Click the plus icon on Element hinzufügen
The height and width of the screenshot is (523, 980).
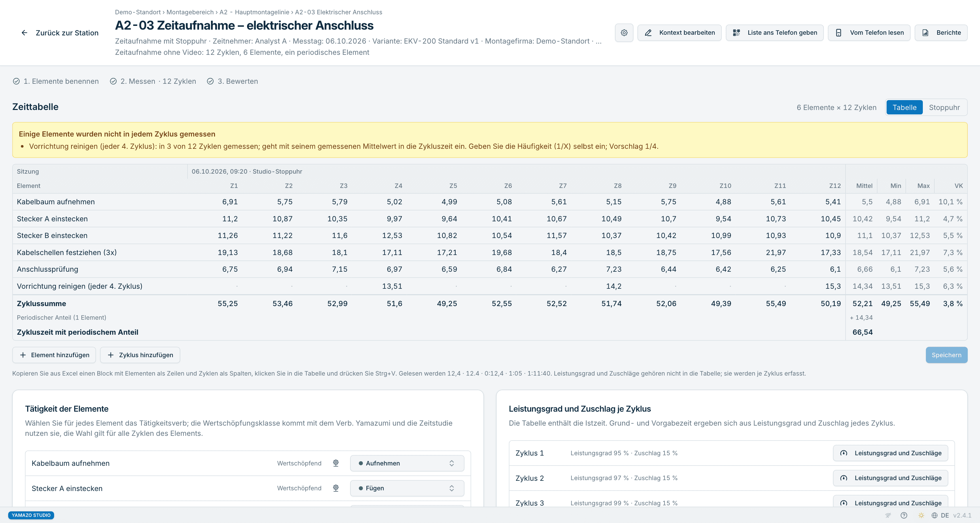click(x=23, y=355)
